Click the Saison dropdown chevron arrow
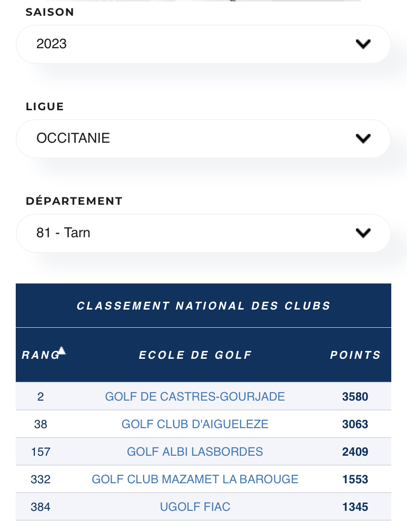Image resolution: width=407 pixels, height=532 pixels. pyautogui.click(x=363, y=44)
